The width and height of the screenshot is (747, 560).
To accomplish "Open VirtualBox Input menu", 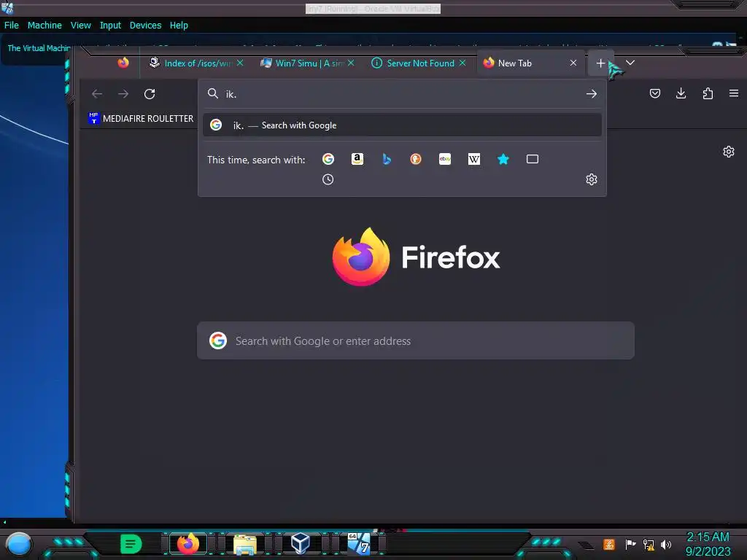I will pos(110,26).
